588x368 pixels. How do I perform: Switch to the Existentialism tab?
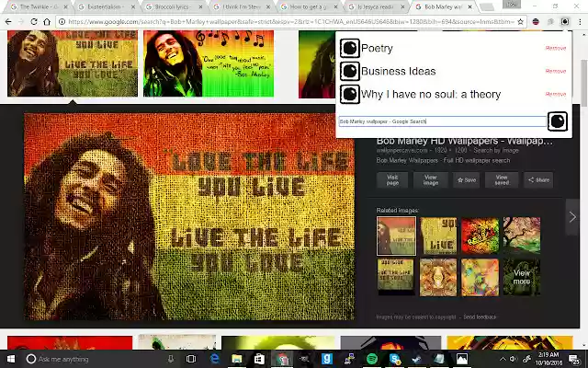point(105,6)
